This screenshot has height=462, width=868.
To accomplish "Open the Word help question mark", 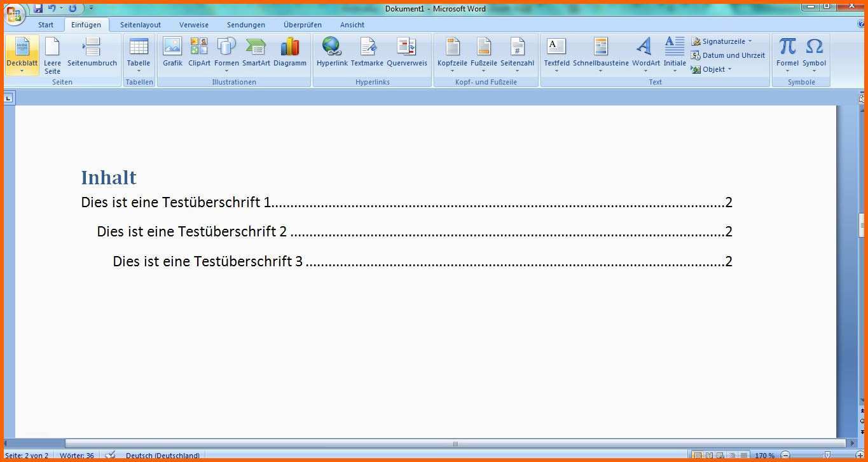I will 862,25.
